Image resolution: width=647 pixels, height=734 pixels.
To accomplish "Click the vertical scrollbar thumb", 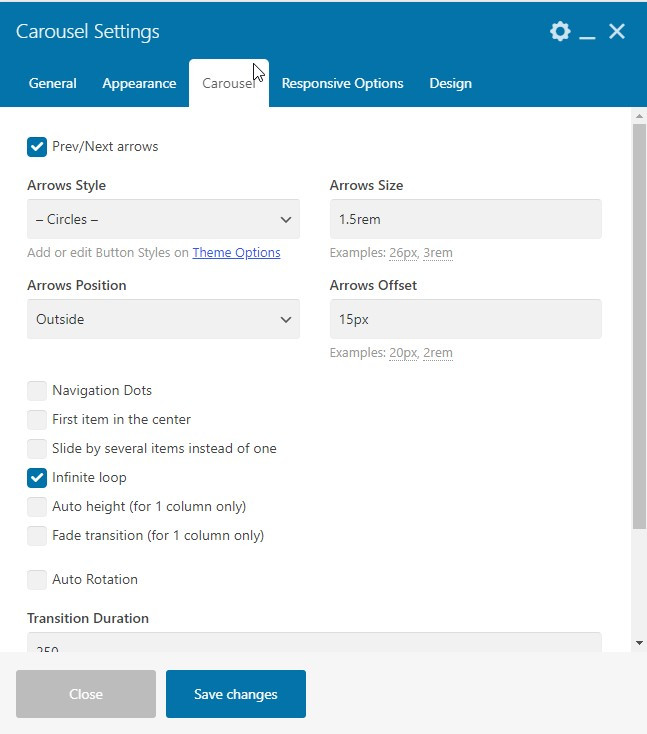I will [639, 327].
